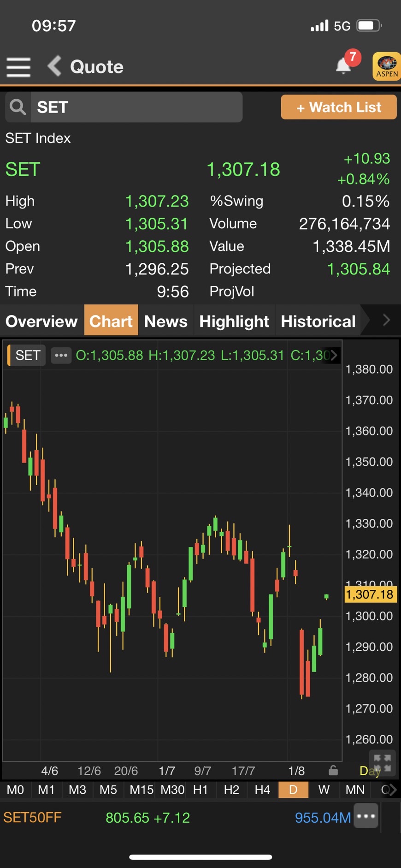Select H1 timeframe
The width and height of the screenshot is (401, 868).
(x=200, y=790)
